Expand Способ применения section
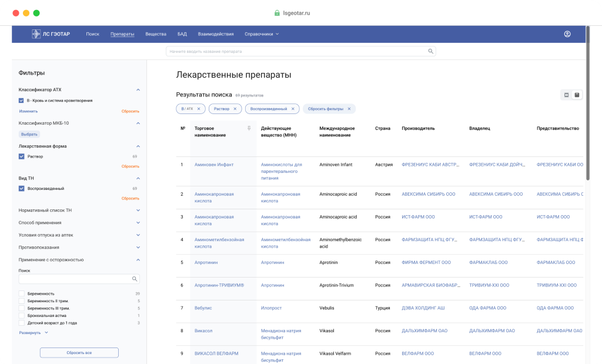Screen dimensions: 602x364 138,223
